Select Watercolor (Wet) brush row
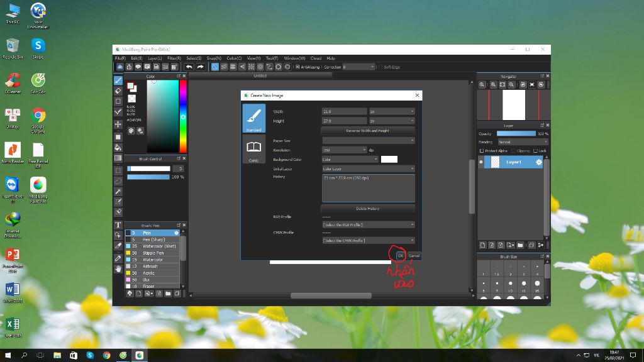Viewport: 644px width, 362px height. point(152,246)
